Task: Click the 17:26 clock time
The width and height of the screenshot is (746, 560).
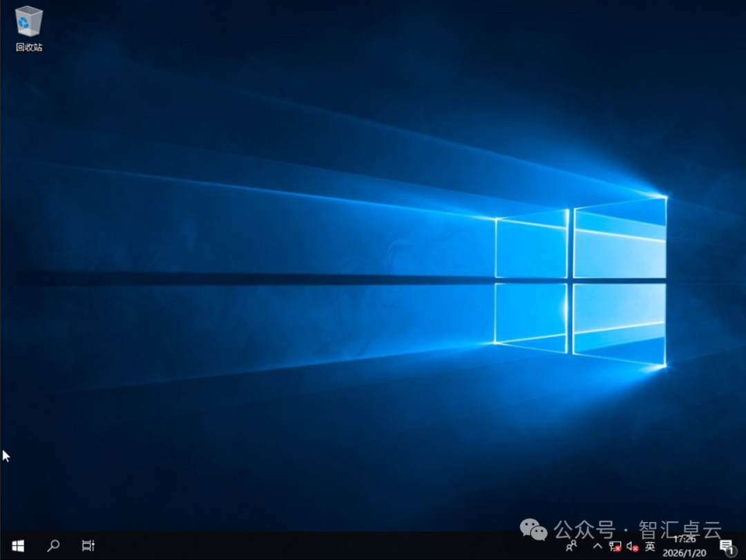Action: pyautogui.click(x=684, y=539)
